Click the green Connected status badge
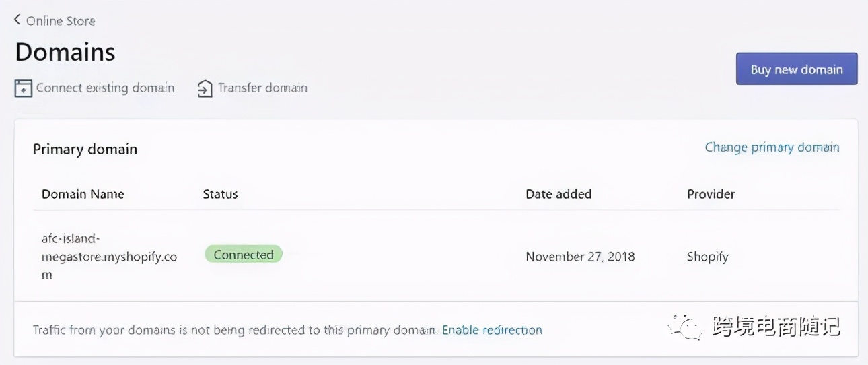 244,255
